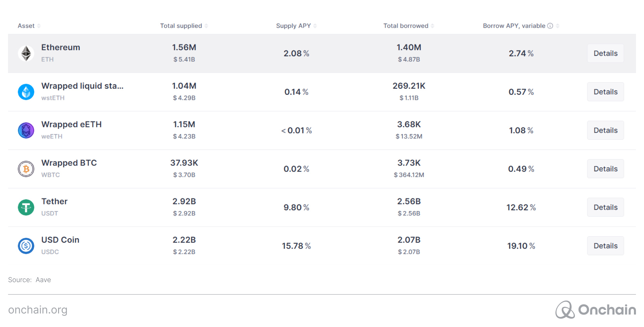Image resolution: width=644 pixels, height=327 pixels.
Task: Click the USDT ticker symbol
Action: point(50,213)
